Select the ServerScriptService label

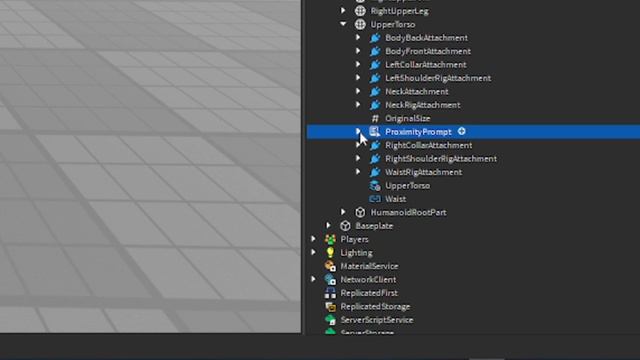tap(377, 320)
